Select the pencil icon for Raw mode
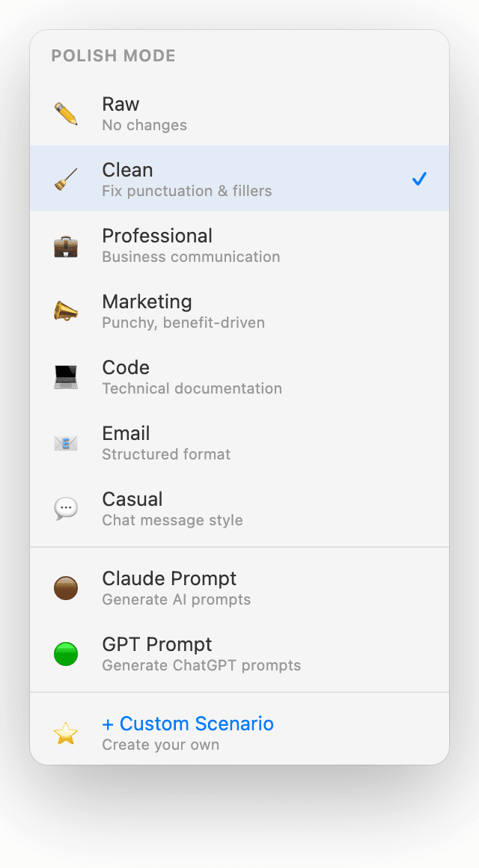This screenshot has height=868, width=479. pos(66,113)
